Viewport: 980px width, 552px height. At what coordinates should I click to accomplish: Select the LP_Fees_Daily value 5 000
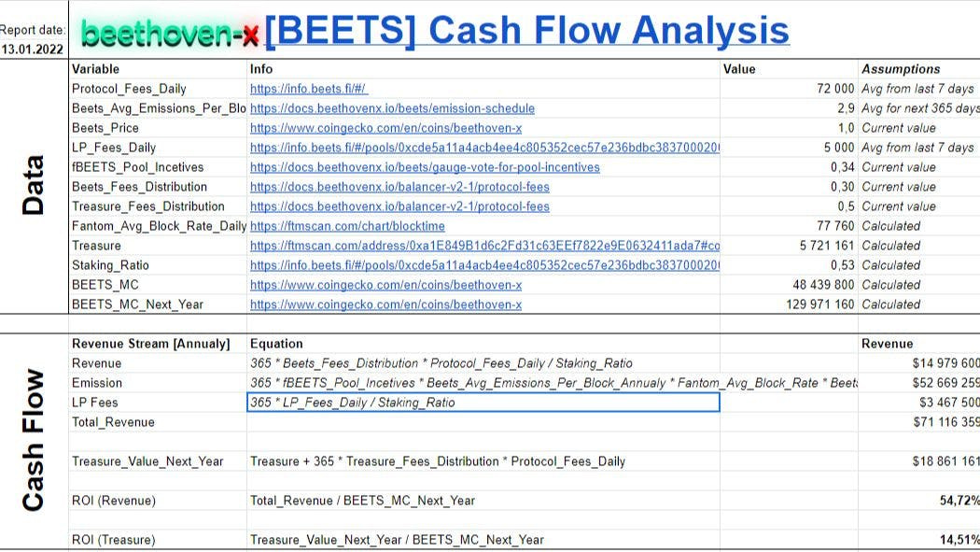coord(789,148)
